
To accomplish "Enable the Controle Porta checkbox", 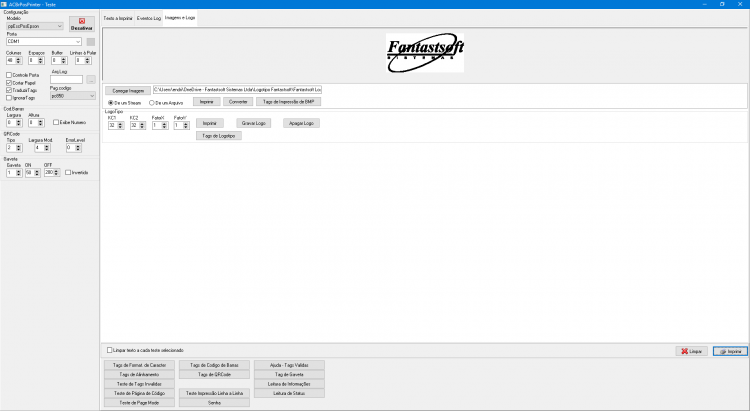I will pos(9,75).
